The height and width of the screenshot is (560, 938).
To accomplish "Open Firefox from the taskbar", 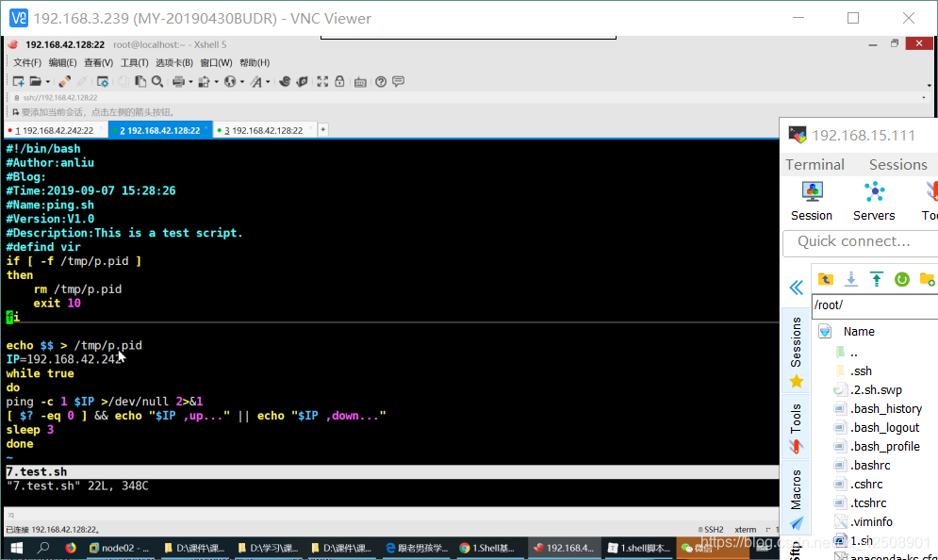I will pyautogui.click(x=71, y=548).
